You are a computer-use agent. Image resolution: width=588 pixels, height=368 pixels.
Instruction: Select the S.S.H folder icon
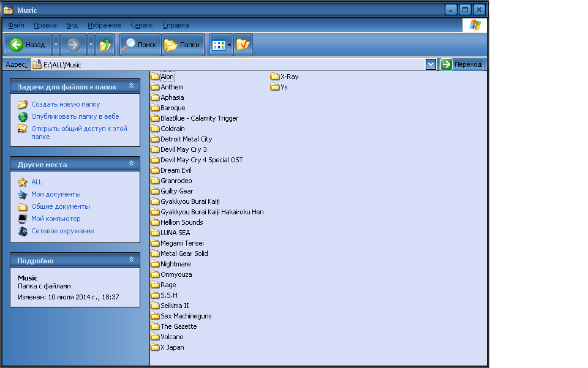click(x=155, y=295)
